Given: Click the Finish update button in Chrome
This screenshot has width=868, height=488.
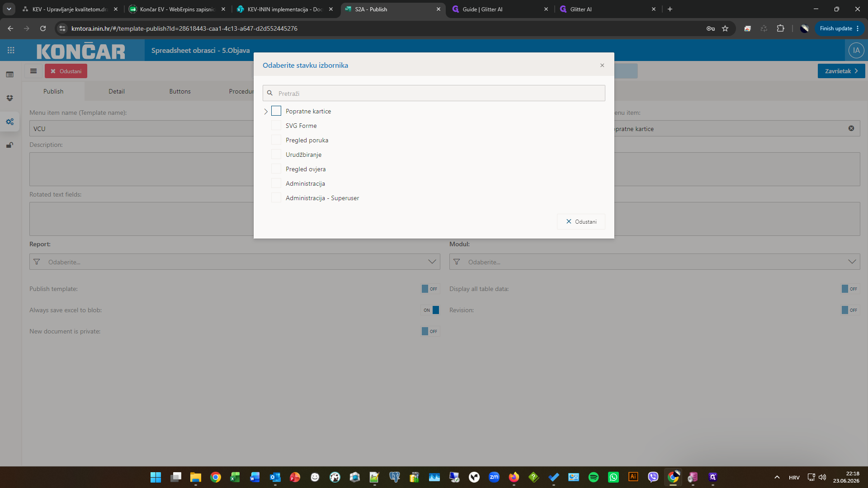Looking at the screenshot, I should coord(840,28).
